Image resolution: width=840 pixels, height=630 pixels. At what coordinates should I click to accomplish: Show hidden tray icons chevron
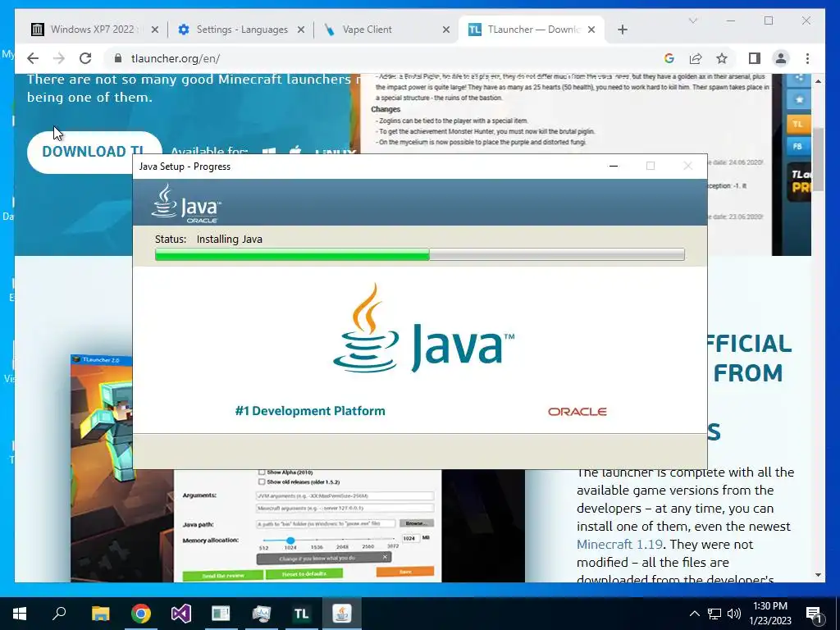(694, 614)
